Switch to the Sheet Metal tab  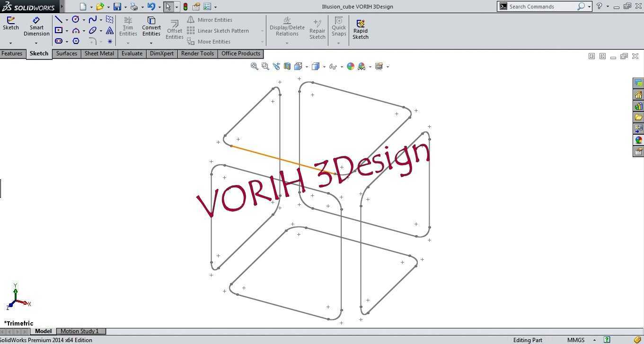pos(99,53)
